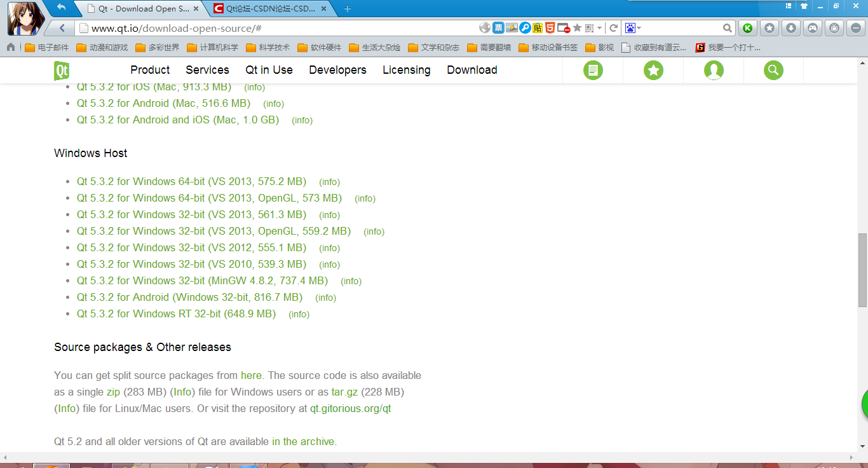Open the downloads arrow toolbar button
The height and width of the screenshot is (468, 868).
coord(791,28)
